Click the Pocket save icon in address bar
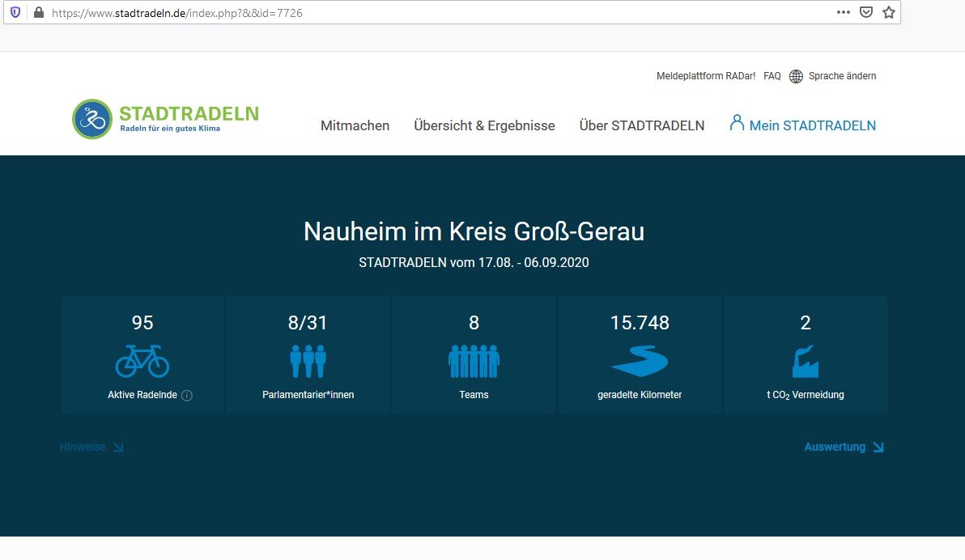Image resolution: width=965 pixels, height=560 pixels. pos(865,12)
